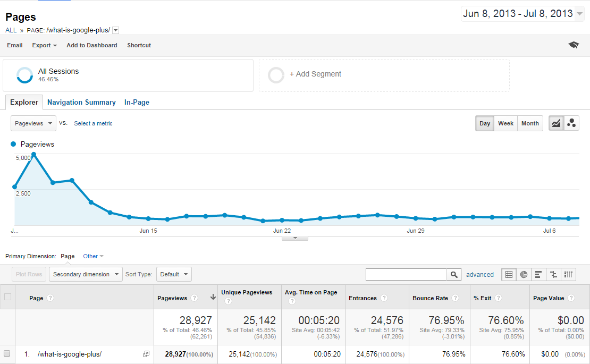Click the empty Add Segment circle

(276, 75)
